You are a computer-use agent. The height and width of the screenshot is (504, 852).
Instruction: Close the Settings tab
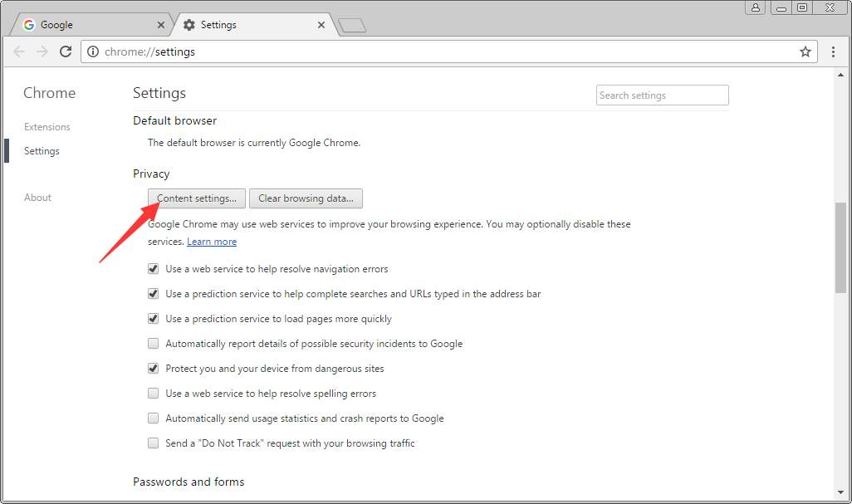point(321,25)
